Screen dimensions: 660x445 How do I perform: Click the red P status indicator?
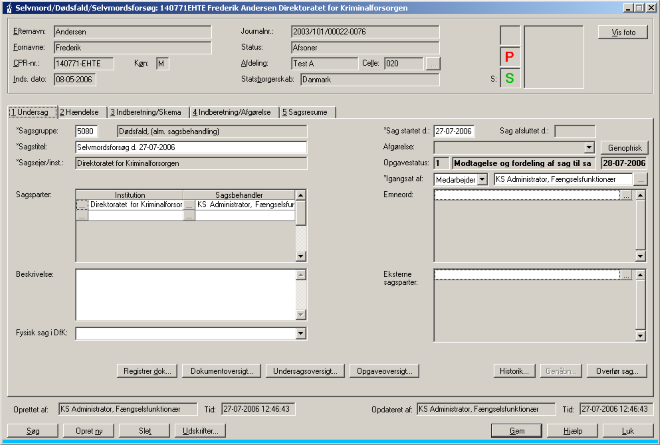point(509,57)
